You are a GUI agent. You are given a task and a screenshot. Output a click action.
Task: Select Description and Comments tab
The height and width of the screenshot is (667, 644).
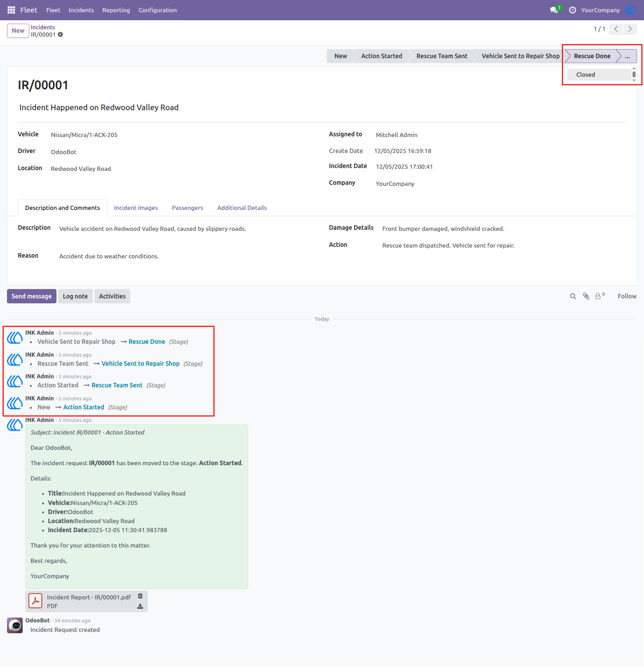click(x=62, y=208)
